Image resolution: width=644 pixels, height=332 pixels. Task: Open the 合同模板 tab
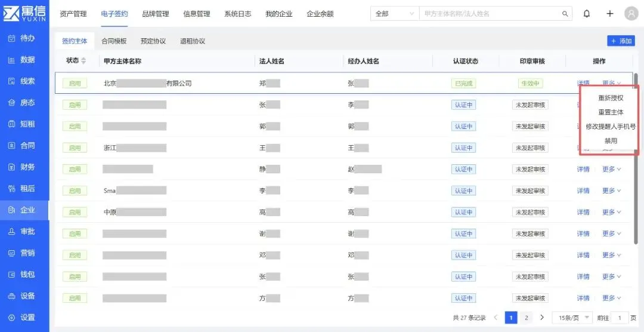[x=114, y=41]
